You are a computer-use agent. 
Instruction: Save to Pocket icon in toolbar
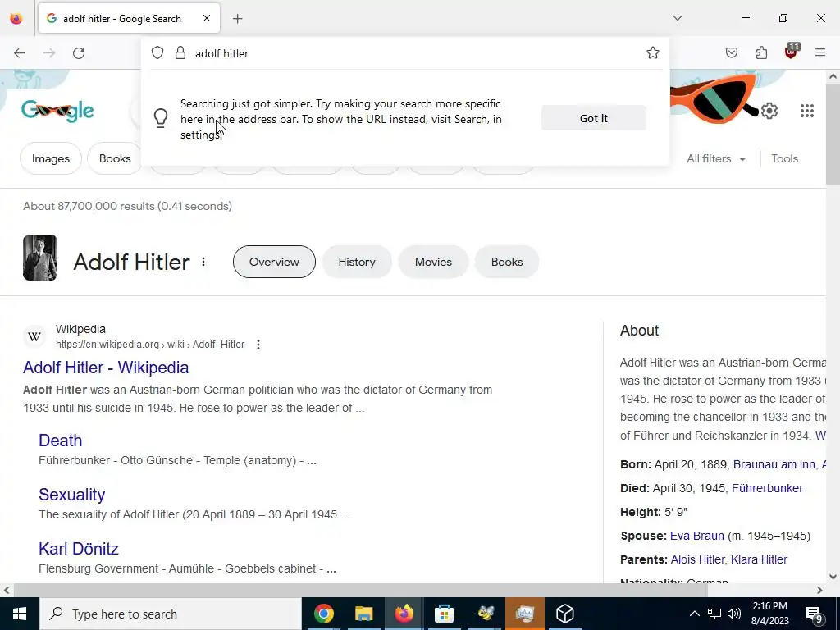[x=732, y=52]
